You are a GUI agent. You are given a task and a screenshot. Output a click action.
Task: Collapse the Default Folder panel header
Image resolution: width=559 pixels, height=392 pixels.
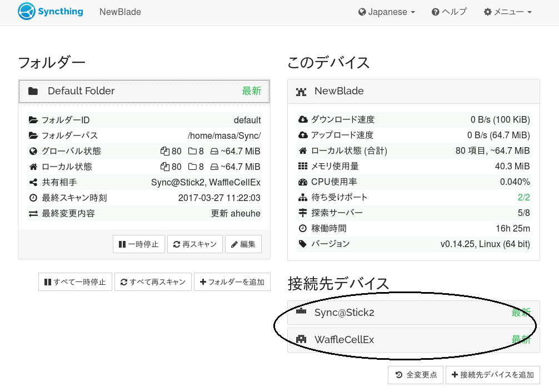pyautogui.click(x=144, y=91)
